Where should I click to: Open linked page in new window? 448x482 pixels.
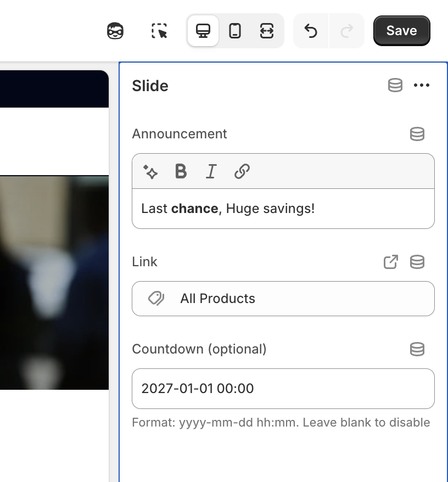(x=390, y=262)
